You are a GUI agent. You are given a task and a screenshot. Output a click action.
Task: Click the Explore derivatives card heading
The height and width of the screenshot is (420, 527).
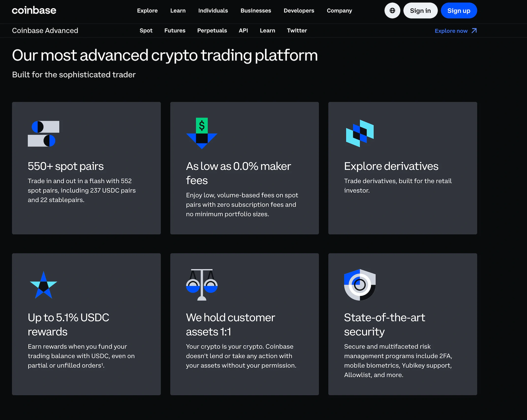pos(391,166)
